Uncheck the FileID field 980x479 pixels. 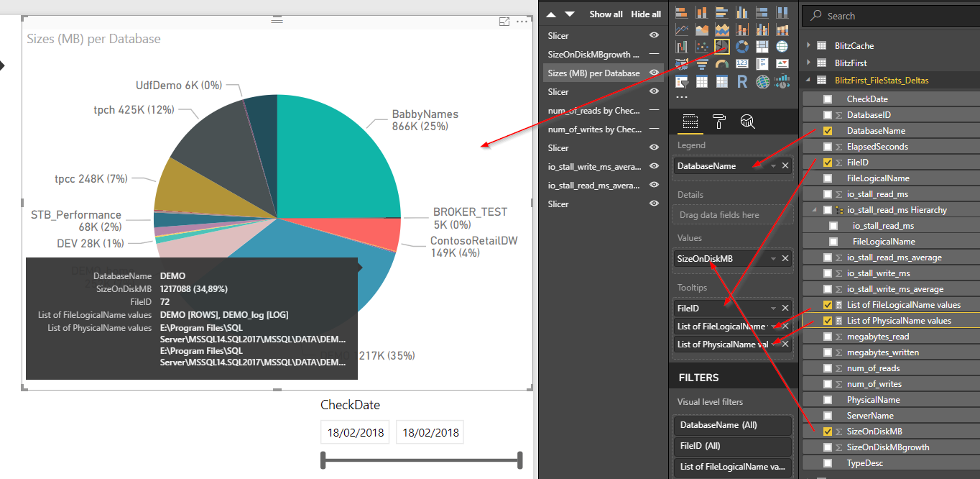[x=828, y=163]
